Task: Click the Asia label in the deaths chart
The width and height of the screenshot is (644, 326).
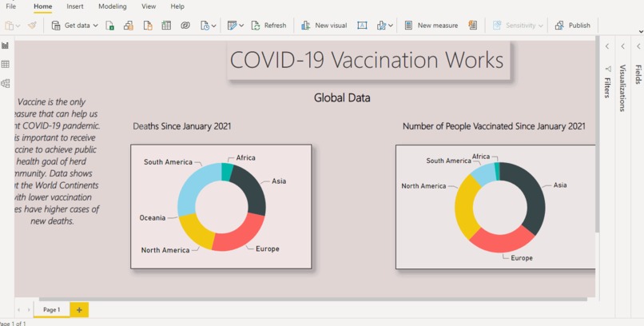Action: coord(279,181)
